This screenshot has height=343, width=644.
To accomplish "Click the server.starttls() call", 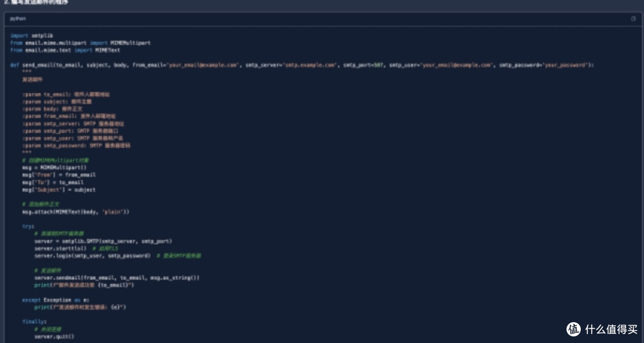I will (x=61, y=249).
